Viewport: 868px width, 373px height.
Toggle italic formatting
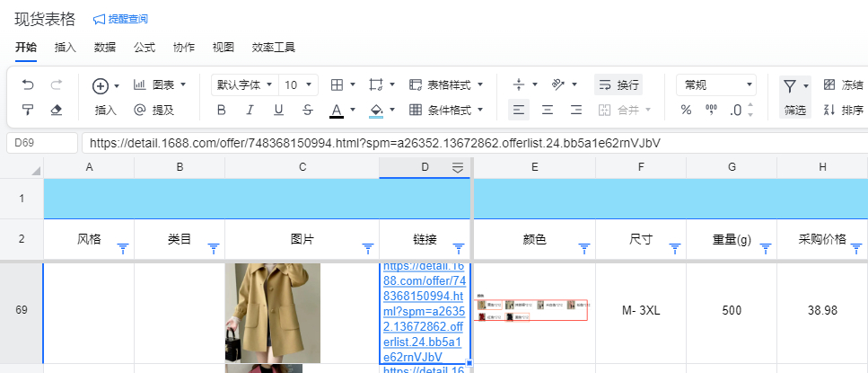[250, 110]
